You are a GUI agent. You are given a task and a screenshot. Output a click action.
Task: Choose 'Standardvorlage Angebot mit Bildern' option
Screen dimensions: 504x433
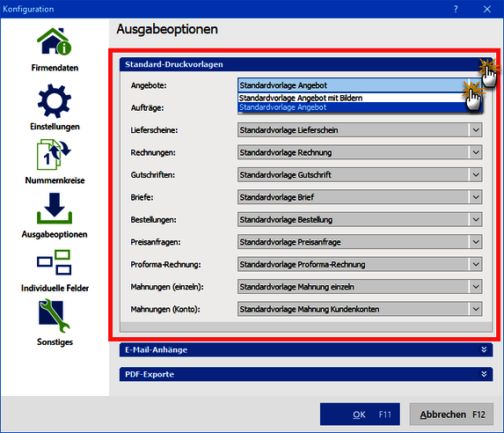[360, 98]
